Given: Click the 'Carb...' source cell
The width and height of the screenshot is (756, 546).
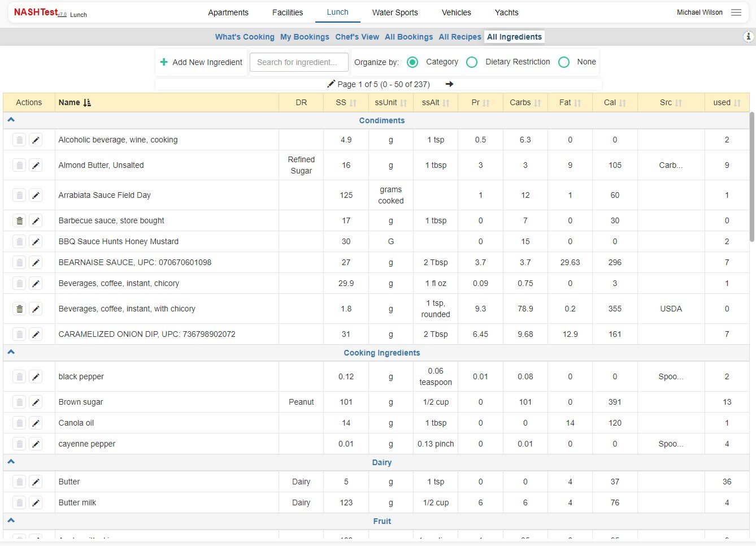Looking at the screenshot, I should tap(671, 165).
